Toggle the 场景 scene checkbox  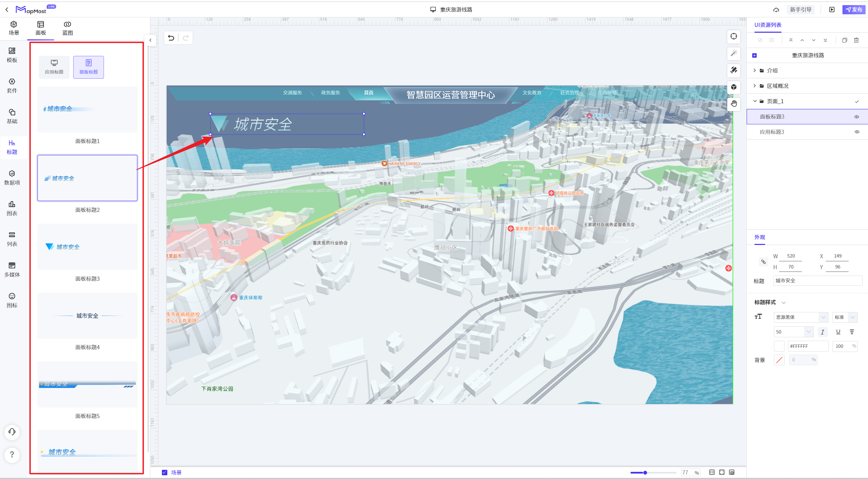pos(165,472)
